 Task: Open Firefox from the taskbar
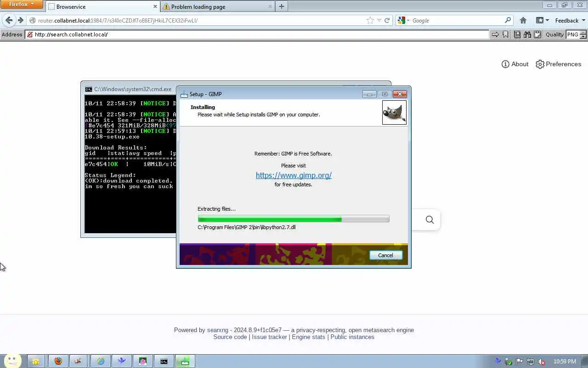58,362
